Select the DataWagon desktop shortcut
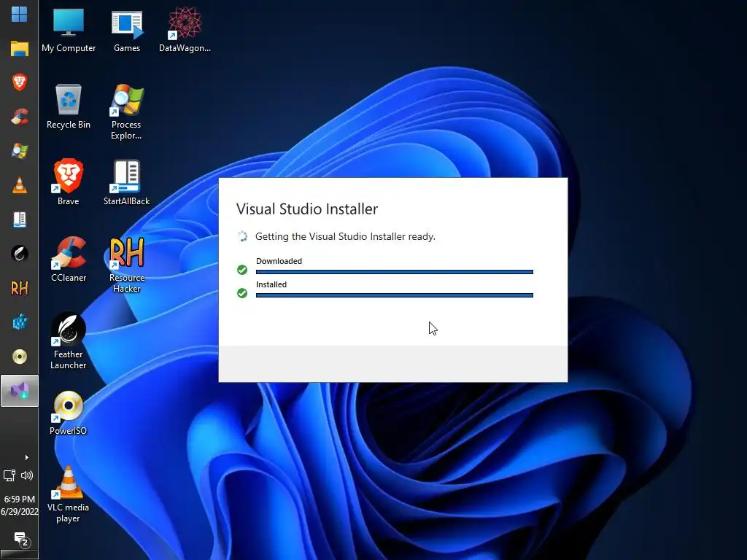 185,29
